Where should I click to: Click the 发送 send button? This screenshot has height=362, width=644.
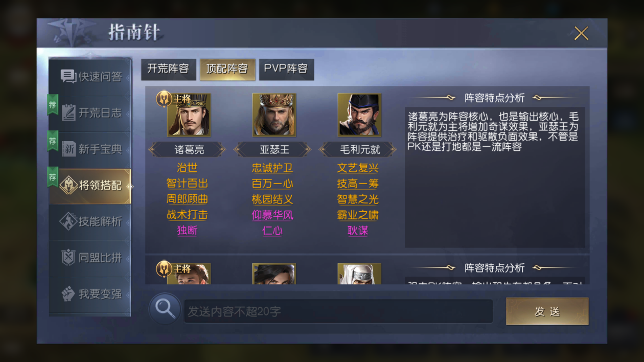point(547,311)
